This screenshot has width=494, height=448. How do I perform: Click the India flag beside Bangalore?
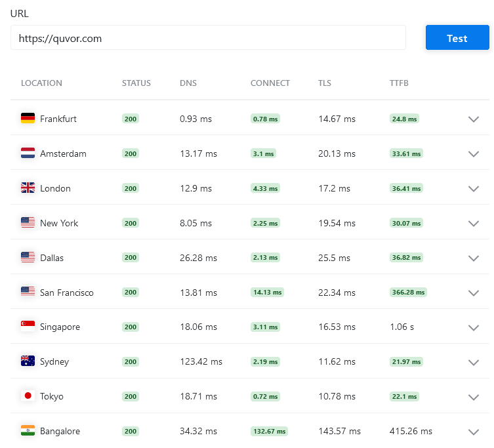coord(28,430)
